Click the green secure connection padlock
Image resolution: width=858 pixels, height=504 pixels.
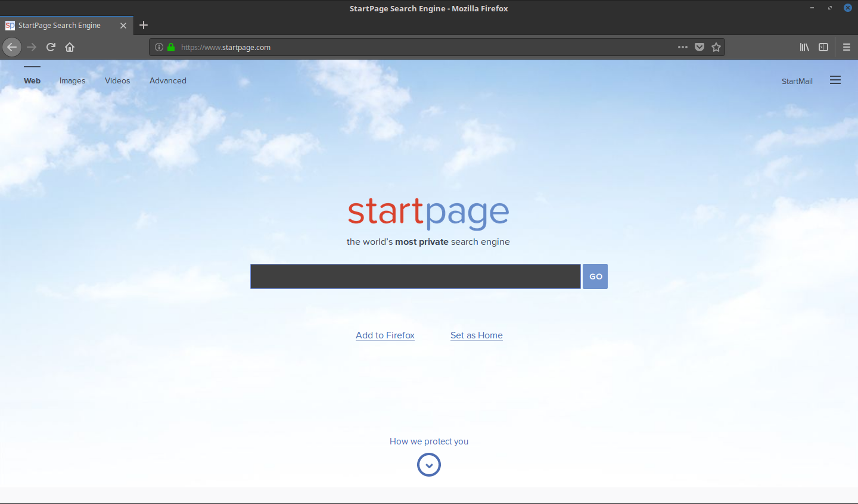171,47
